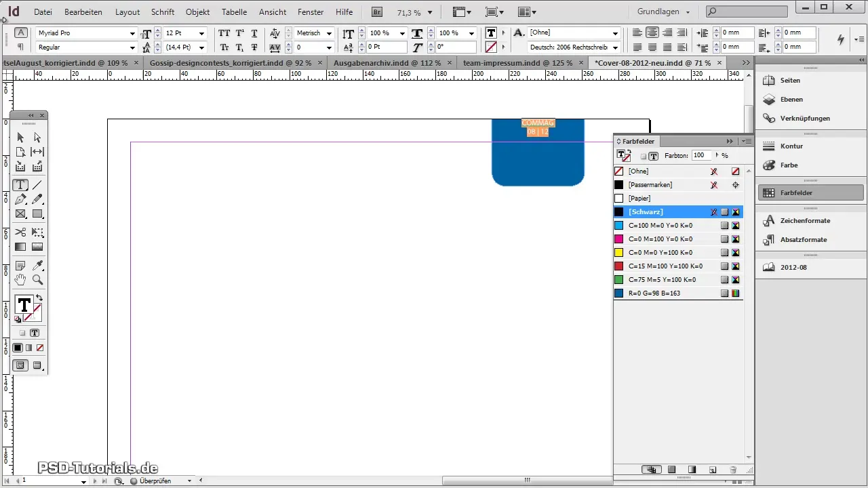
Task: Select the R=0 G=98 B=163 swatch
Action: [x=678, y=293]
